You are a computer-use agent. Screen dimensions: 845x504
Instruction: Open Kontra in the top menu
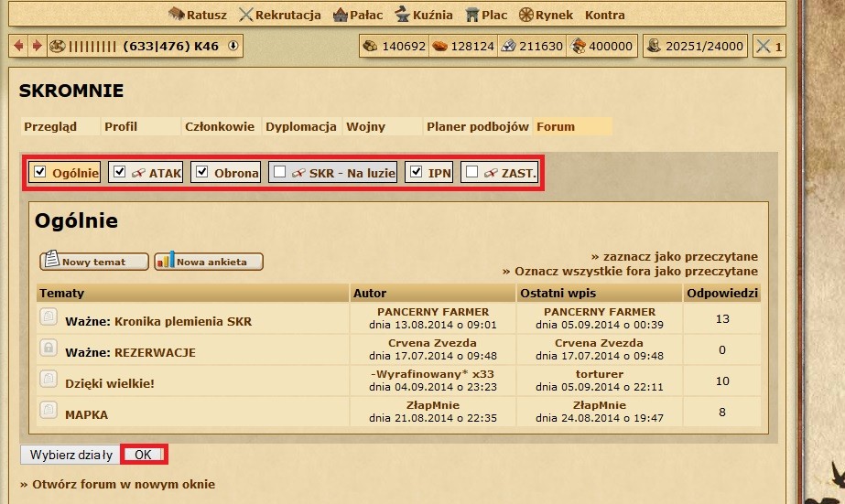point(604,15)
